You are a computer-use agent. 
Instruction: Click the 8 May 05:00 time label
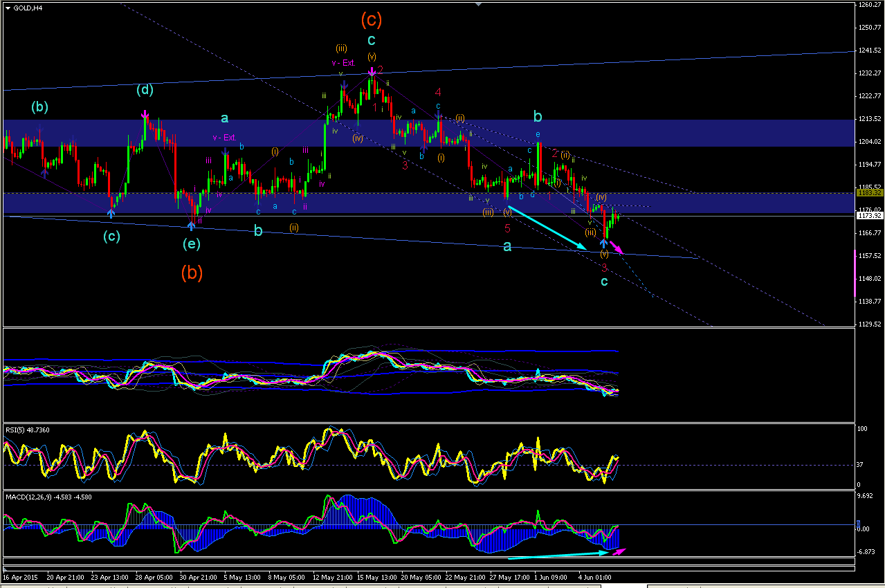coord(287,576)
